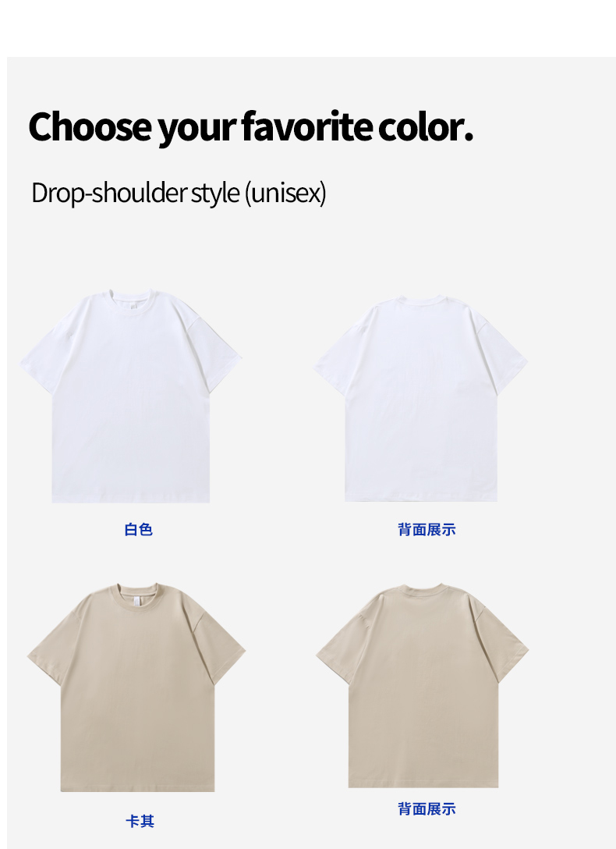This screenshot has height=849, width=616.
Task: Select the khaki t-shirt back view image
Action: (423, 685)
